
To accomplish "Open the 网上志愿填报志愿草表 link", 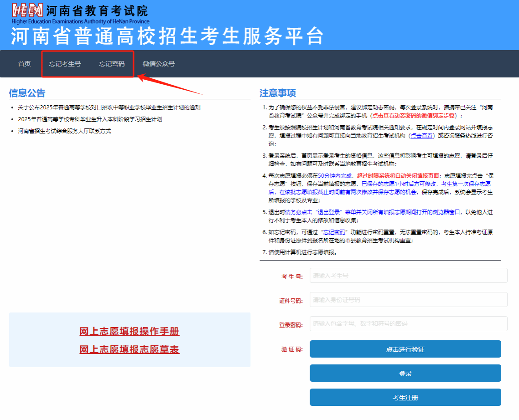I will pyautogui.click(x=130, y=349).
